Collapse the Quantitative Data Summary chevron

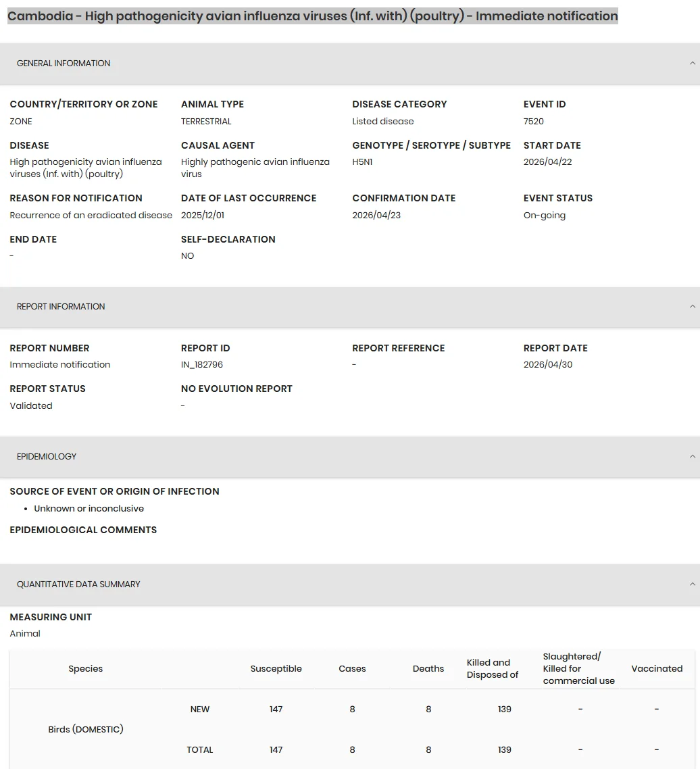pyautogui.click(x=692, y=584)
